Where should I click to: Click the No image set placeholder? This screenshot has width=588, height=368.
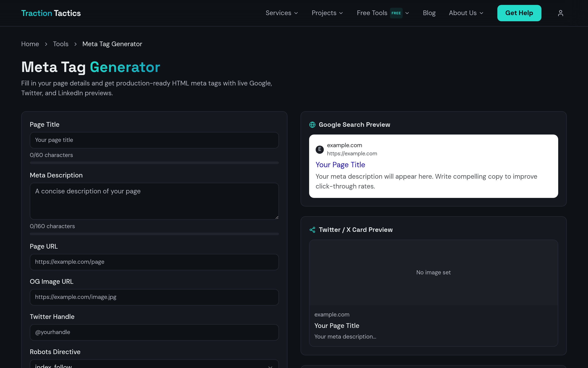click(x=433, y=273)
